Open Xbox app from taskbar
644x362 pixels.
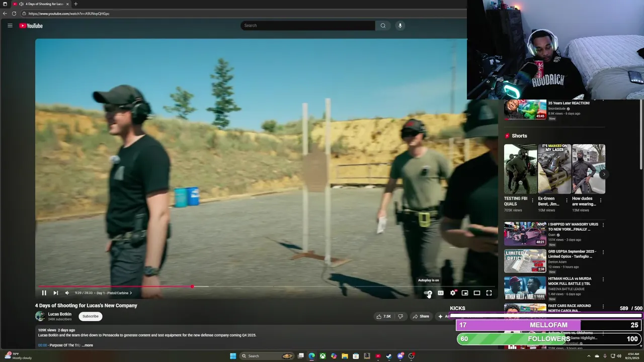pos(323,356)
